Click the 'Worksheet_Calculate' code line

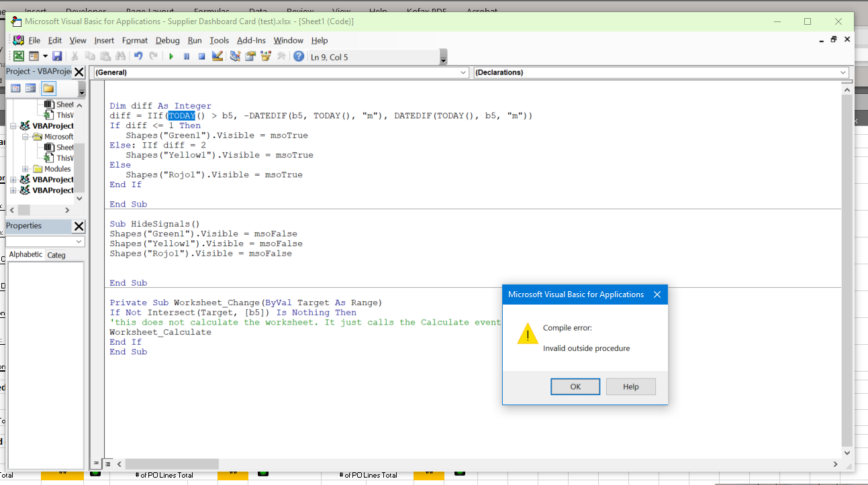160,332
